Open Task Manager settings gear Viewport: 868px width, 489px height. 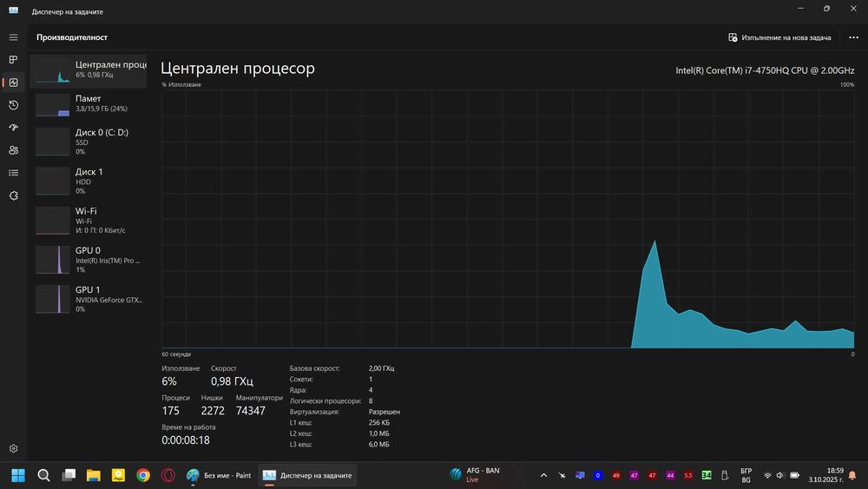pyautogui.click(x=13, y=448)
